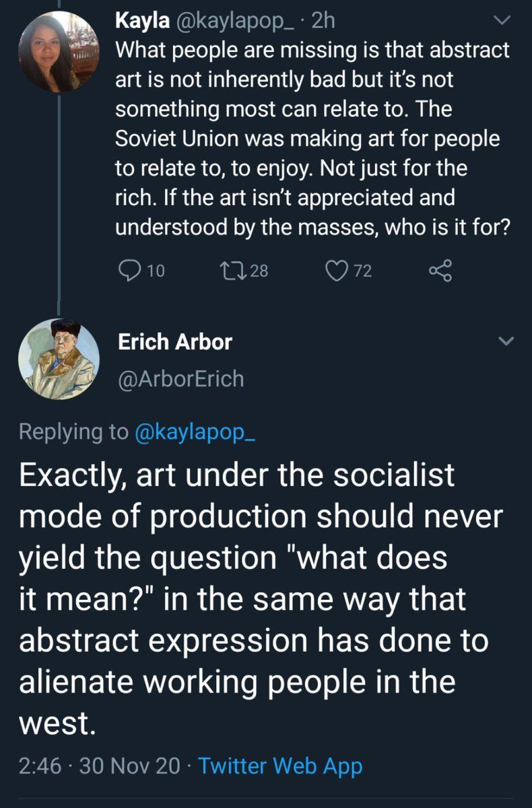Screen dimensions: 532x808
Task: Click the reply count number 10
Action: [155, 271]
